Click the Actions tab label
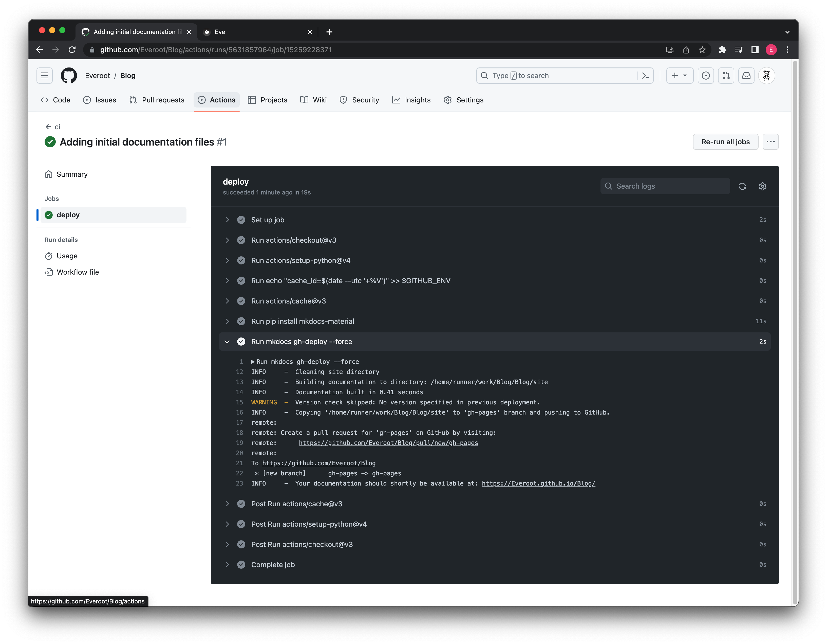Image resolution: width=827 pixels, height=644 pixels. [x=222, y=99]
